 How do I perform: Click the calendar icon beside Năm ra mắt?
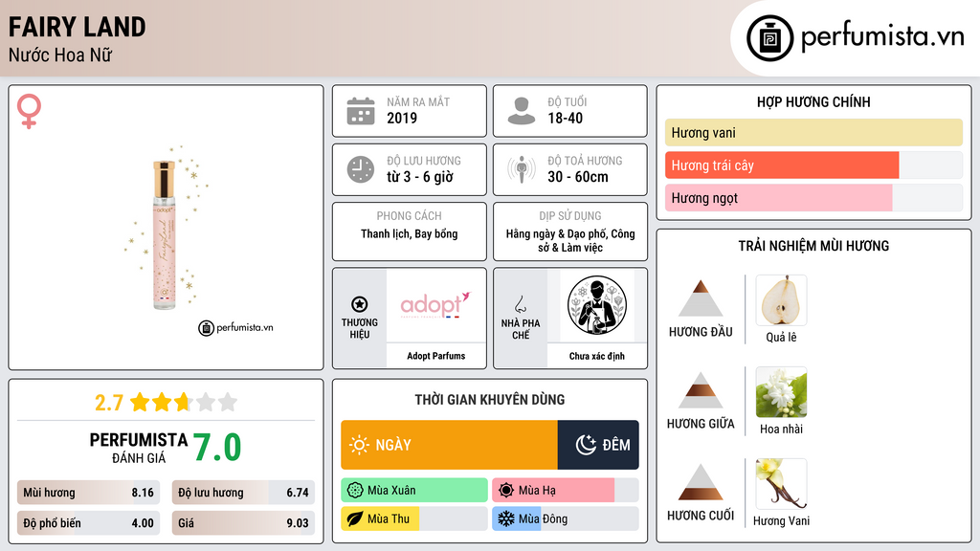pos(361,111)
